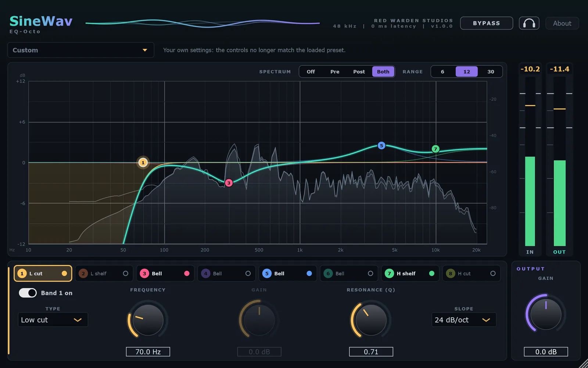Click the 0.71 resonance value field
The image size is (588, 368).
tap(371, 352)
